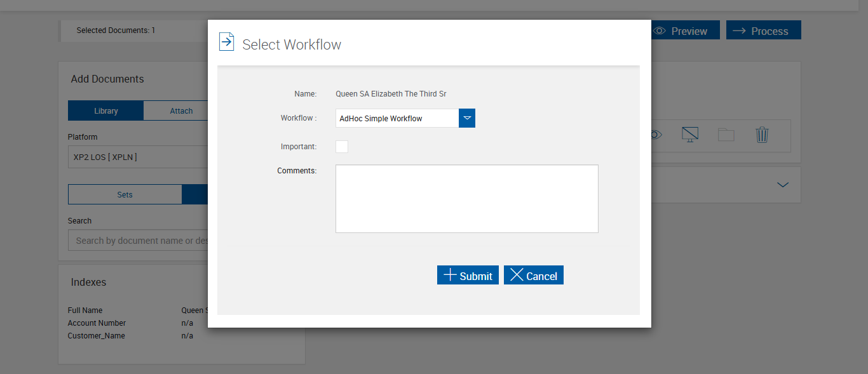Screen dimensions: 868x374
Task: Click the eye icon beside the monitor icon
Action: tap(656, 135)
